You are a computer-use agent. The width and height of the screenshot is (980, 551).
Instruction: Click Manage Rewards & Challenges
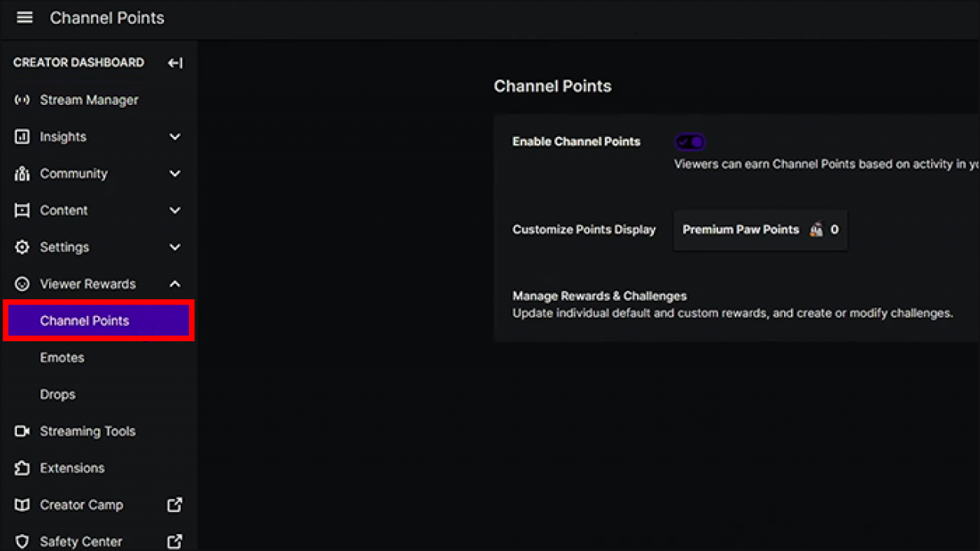click(599, 295)
